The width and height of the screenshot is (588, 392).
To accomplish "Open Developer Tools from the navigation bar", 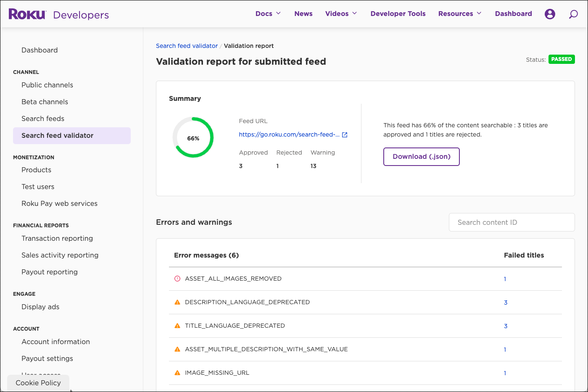I will pos(398,13).
